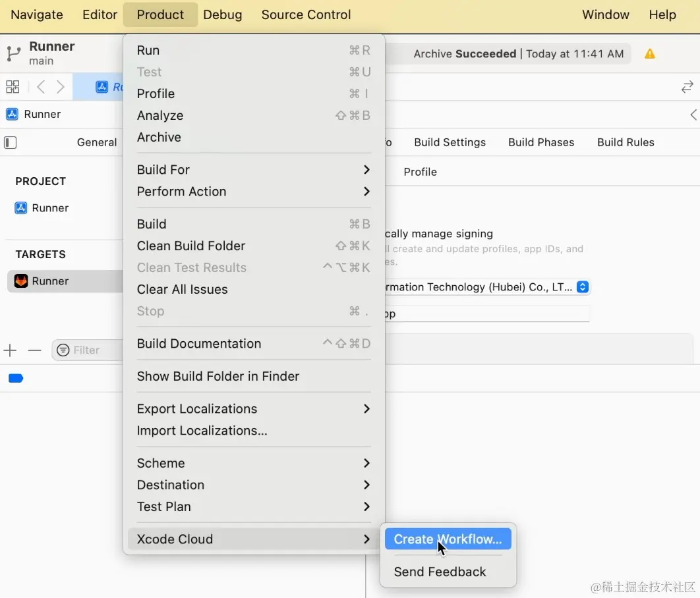This screenshot has height=598, width=700.
Task: Open the Window menu
Action: coord(606,14)
